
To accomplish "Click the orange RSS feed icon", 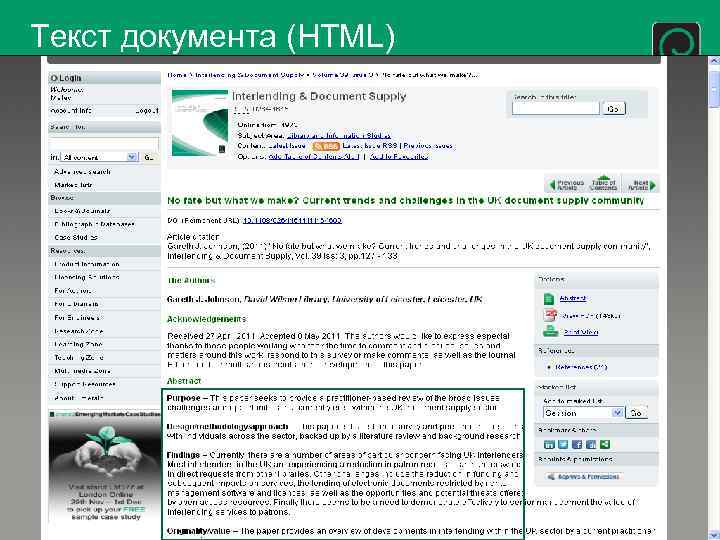I will [x=326, y=146].
